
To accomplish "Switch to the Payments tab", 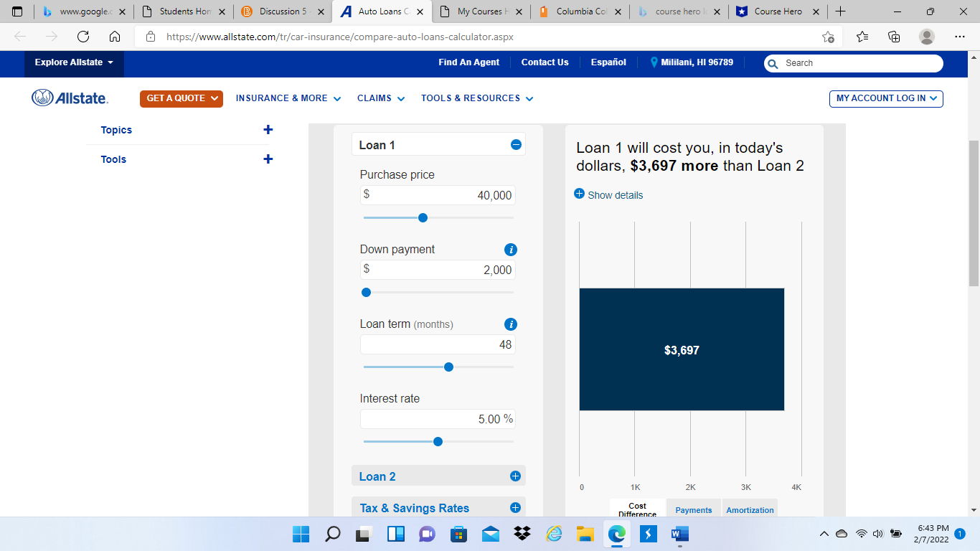I will pyautogui.click(x=693, y=509).
